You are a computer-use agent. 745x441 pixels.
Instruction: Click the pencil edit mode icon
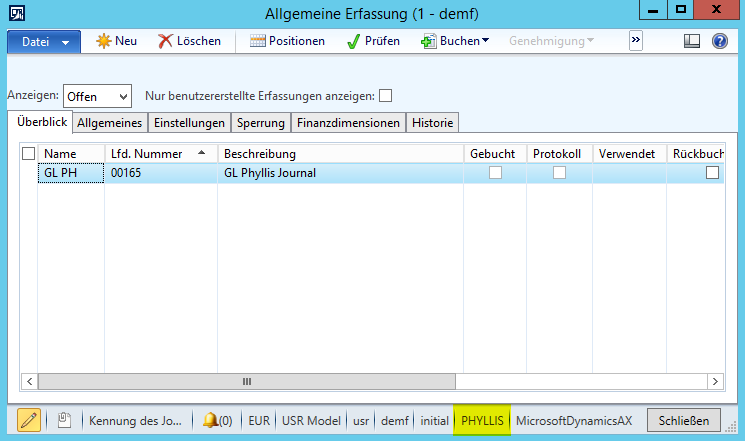tap(29, 420)
